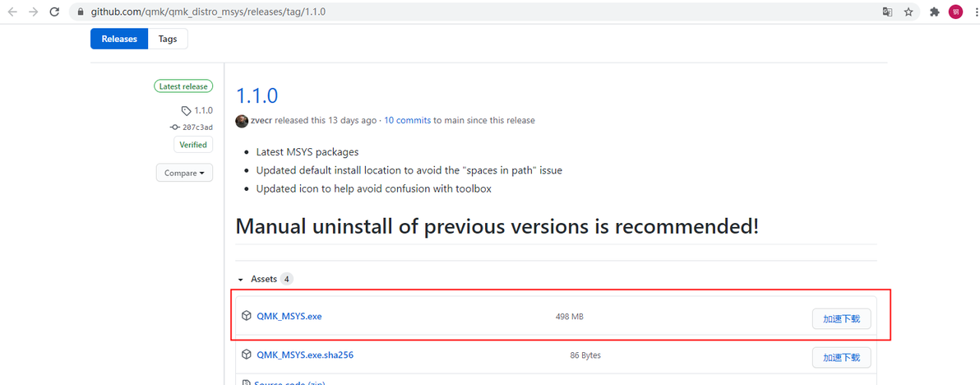Switch to the Tags tab
This screenshot has width=980, height=385.
(x=168, y=39)
